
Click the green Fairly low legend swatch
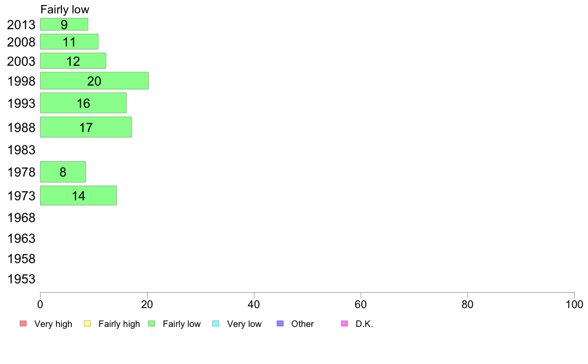tap(151, 323)
